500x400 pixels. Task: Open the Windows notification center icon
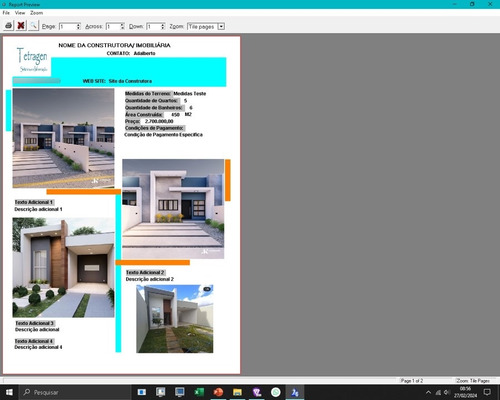click(487, 392)
